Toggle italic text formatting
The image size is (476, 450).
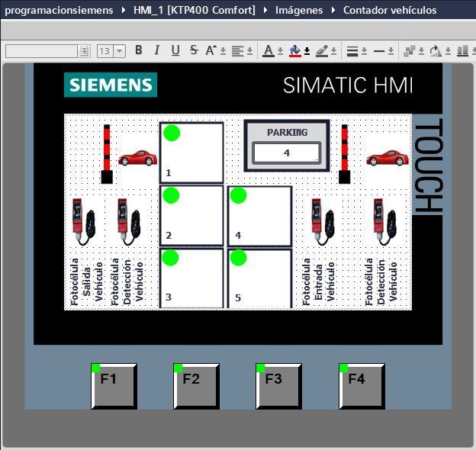(157, 50)
